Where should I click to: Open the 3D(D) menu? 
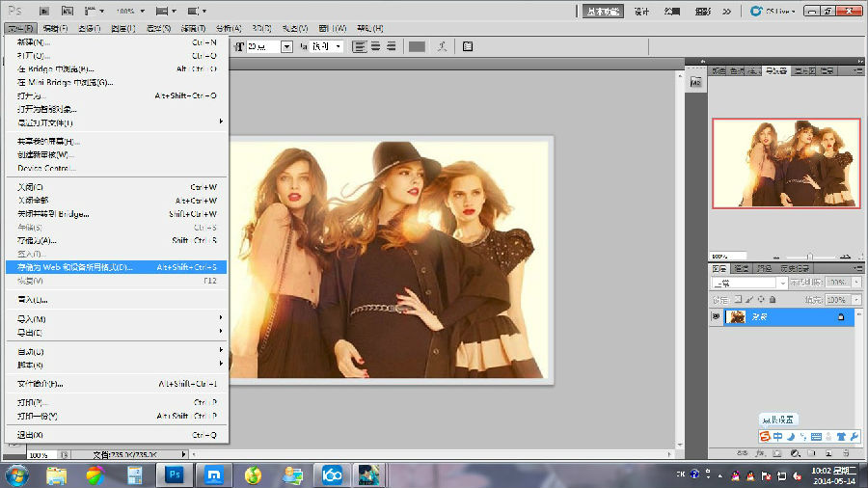pyautogui.click(x=261, y=28)
